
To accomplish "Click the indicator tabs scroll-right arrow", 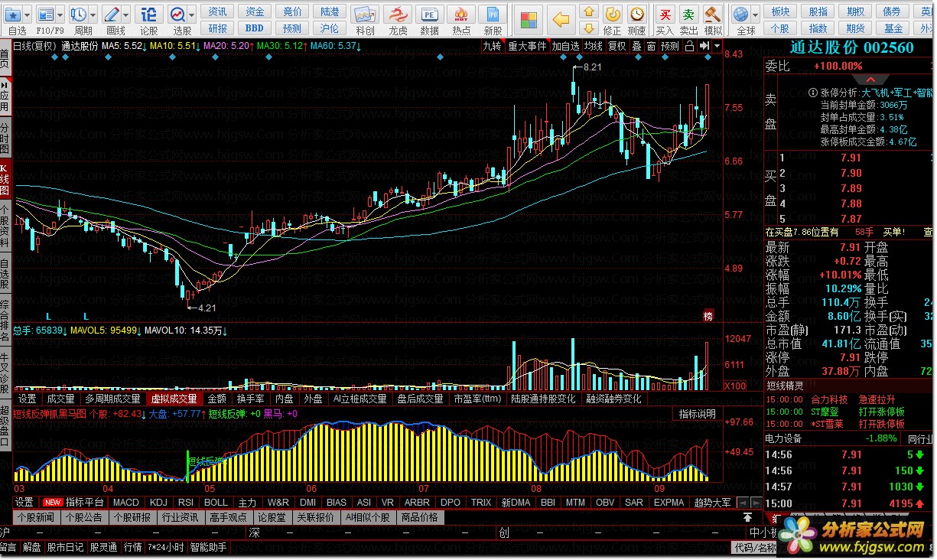I will (x=756, y=503).
